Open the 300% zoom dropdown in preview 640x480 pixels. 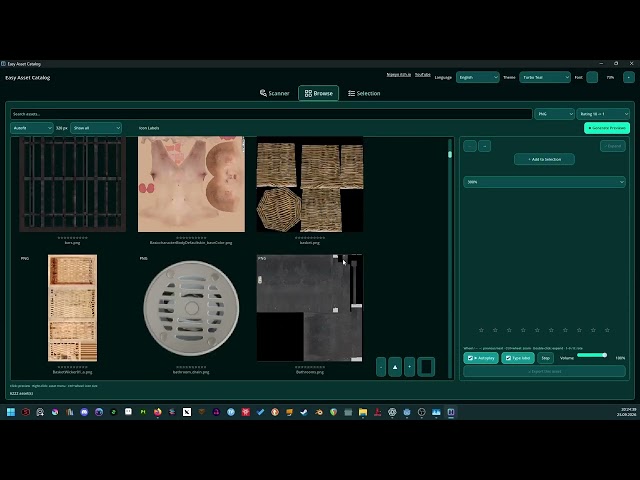coord(544,182)
